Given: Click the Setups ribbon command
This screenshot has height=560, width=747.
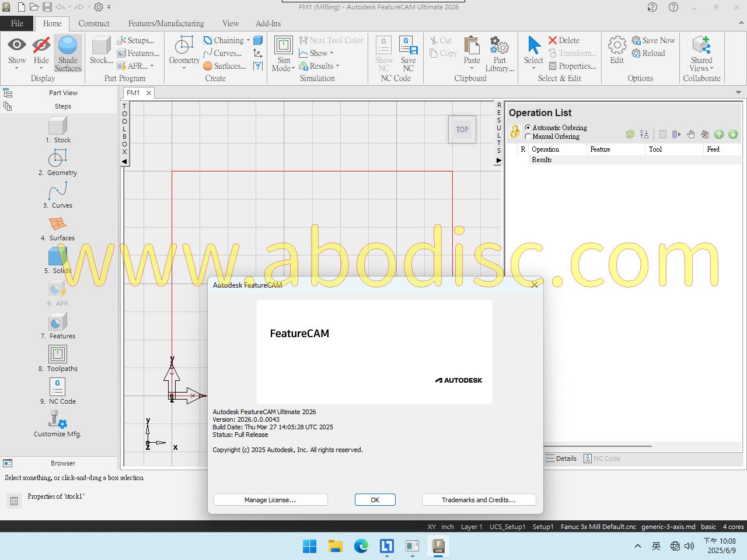Looking at the screenshot, I should click(x=135, y=40).
